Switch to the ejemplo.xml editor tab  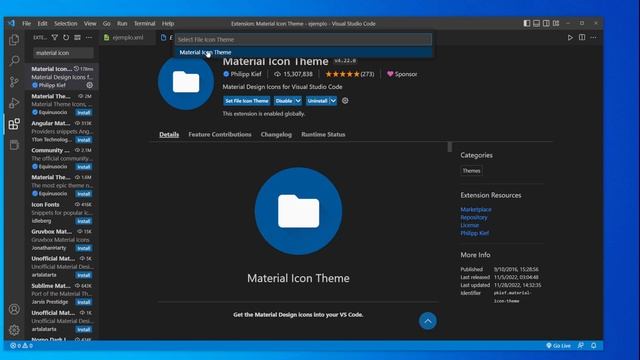click(x=127, y=38)
